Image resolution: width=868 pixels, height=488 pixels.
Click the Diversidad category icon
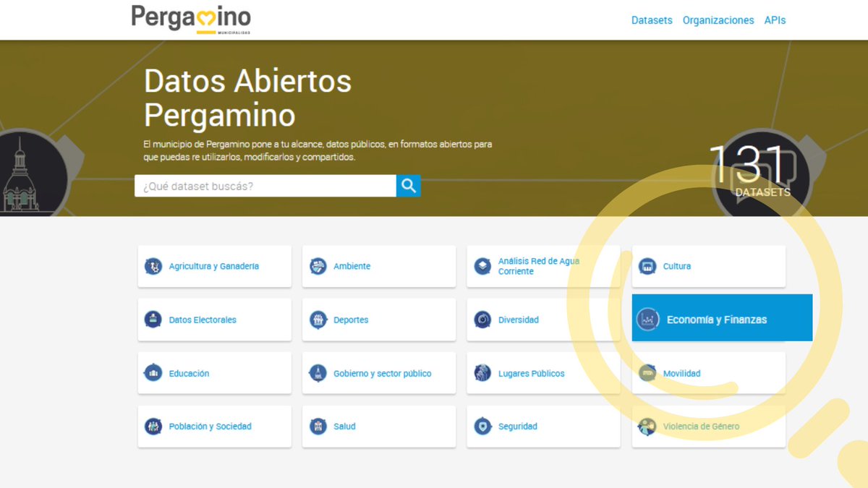click(482, 320)
